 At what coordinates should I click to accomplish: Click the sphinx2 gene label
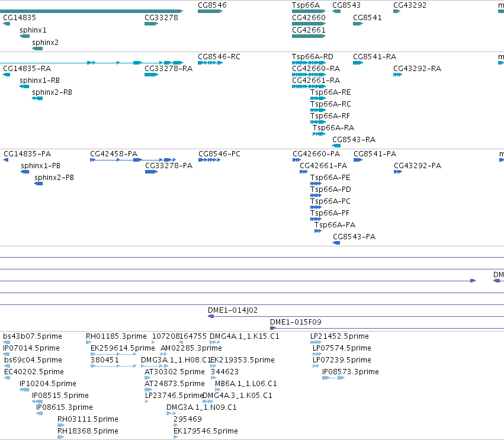point(45,43)
